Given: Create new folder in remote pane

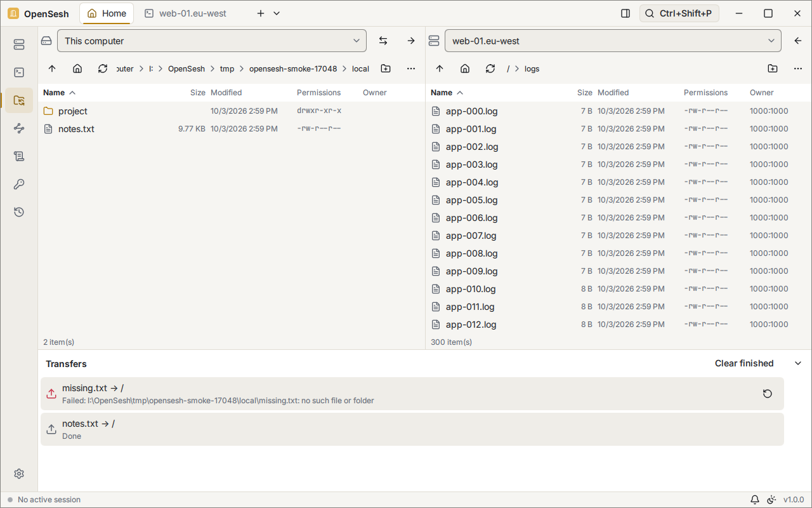Looking at the screenshot, I should click(773, 69).
